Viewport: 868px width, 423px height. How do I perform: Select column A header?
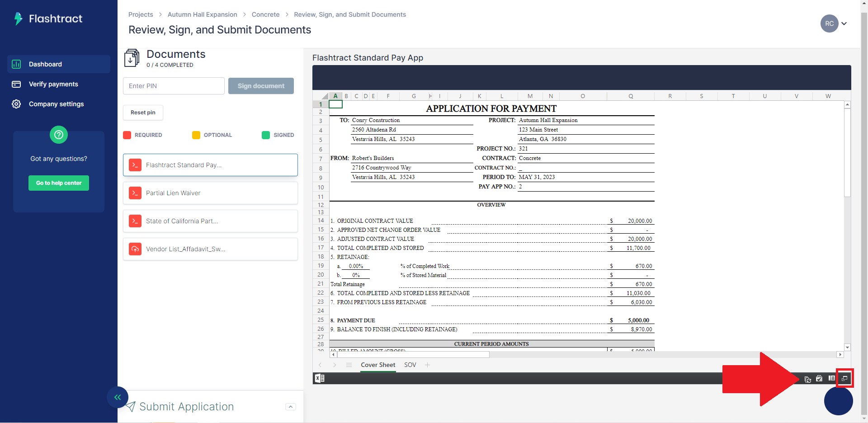point(335,96)
